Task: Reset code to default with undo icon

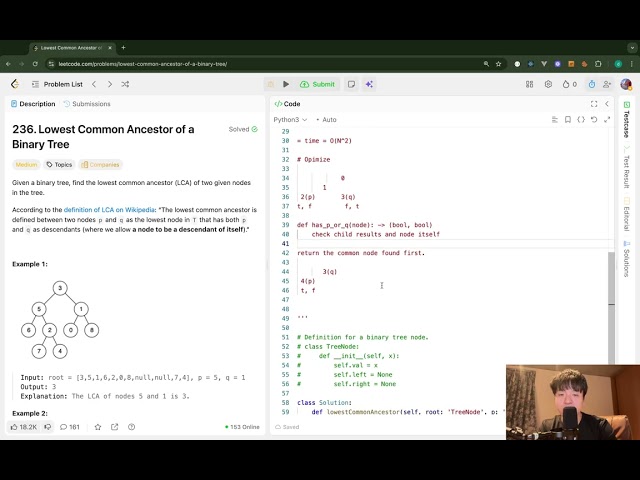Action: [594, 120]
